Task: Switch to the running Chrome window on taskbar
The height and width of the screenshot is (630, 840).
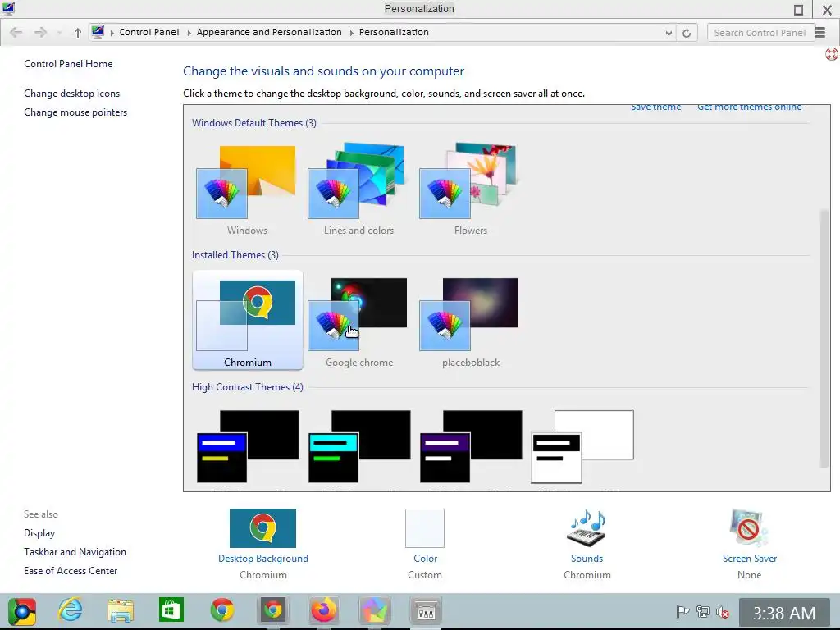Action: (x=272, y=610)
